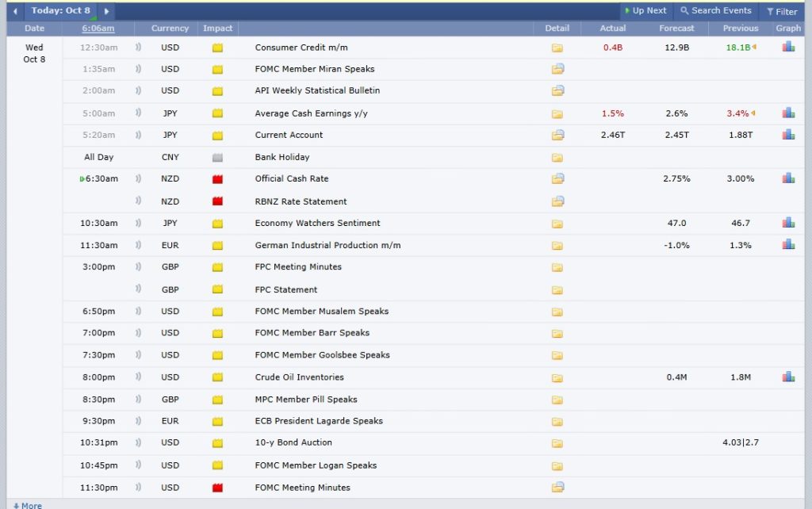
Task: Click the red impact icon for FOMC Meeting Minutes
Action: pyautogui.click(x=217, y=488)
